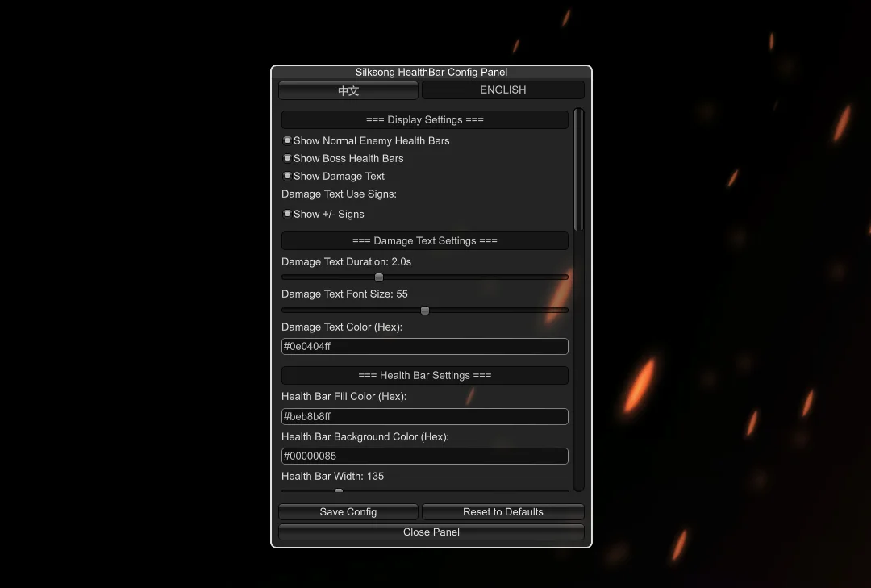Click the Damage Text Font Size slider handle
This screenshot has height=588, width=871.
(x=425, y=310)
